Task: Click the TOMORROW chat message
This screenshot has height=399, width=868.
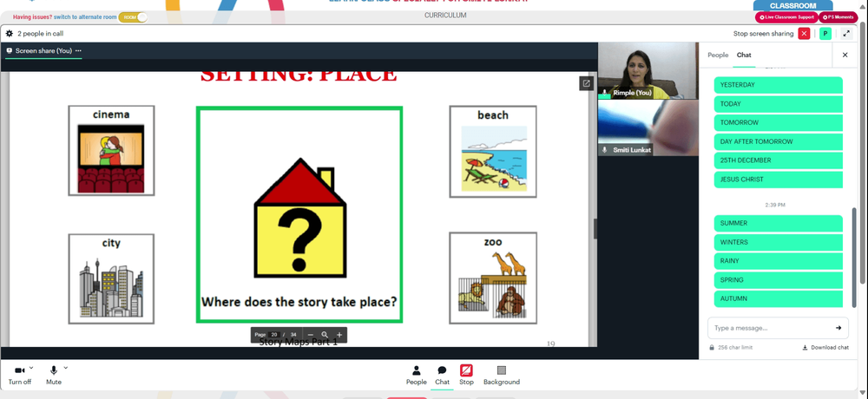Action: point(779,123)
